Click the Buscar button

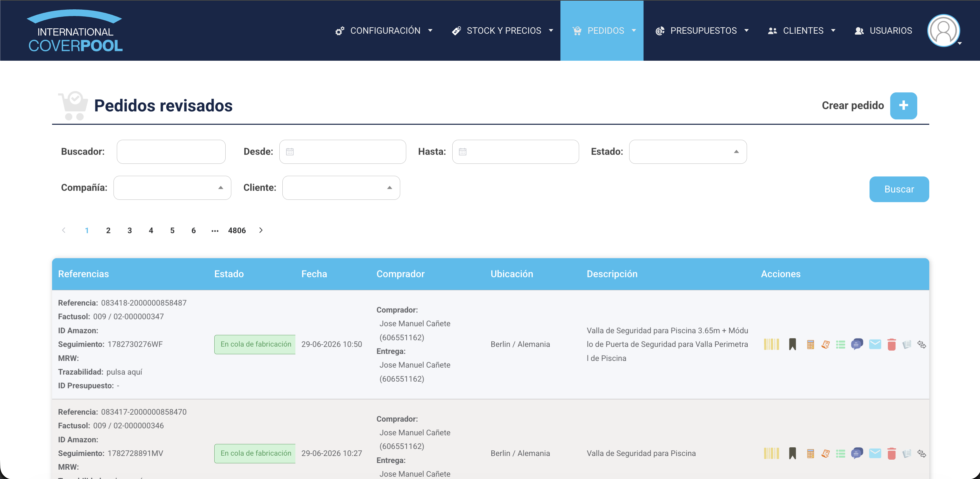point(899,189)
